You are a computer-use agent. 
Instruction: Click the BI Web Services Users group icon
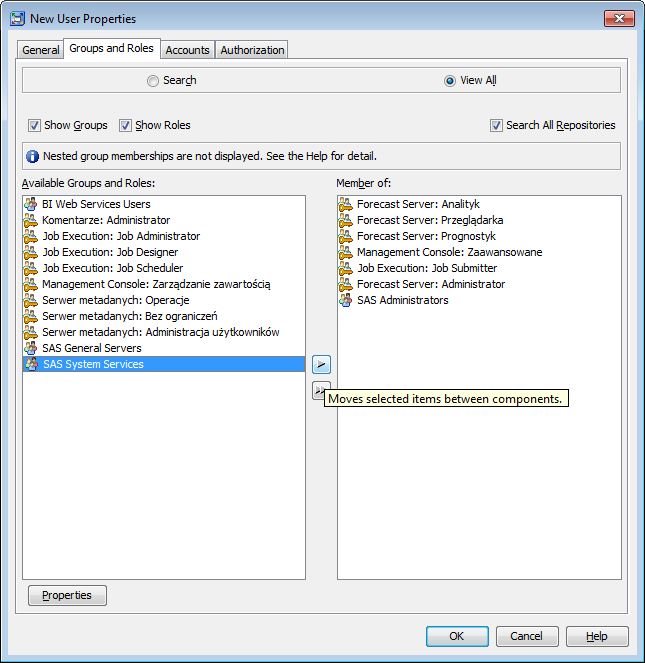point(30,204)
